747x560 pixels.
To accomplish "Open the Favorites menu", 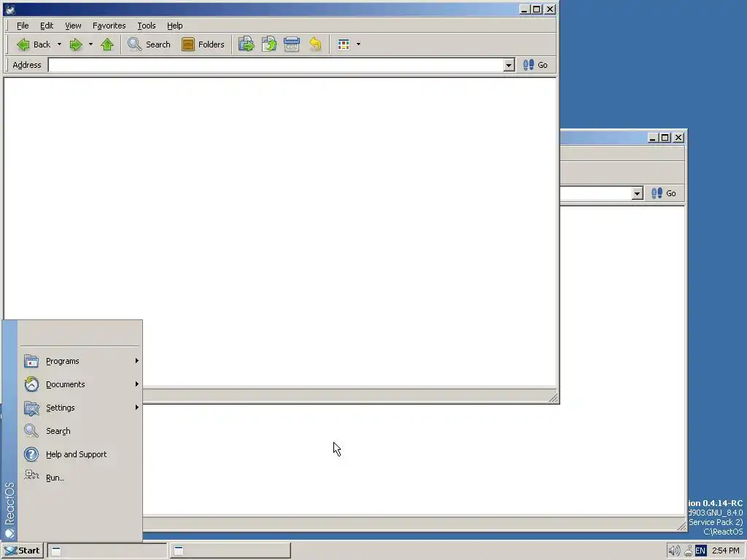I will coord(109,26).
